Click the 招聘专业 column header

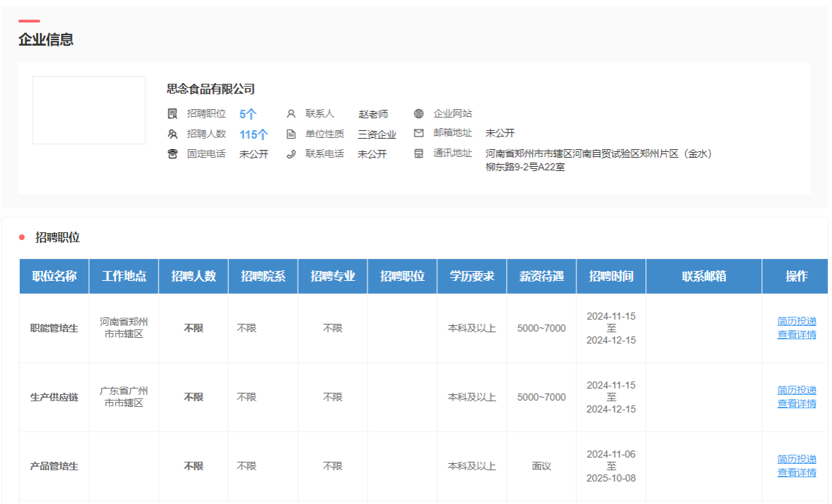coord(333,276)
